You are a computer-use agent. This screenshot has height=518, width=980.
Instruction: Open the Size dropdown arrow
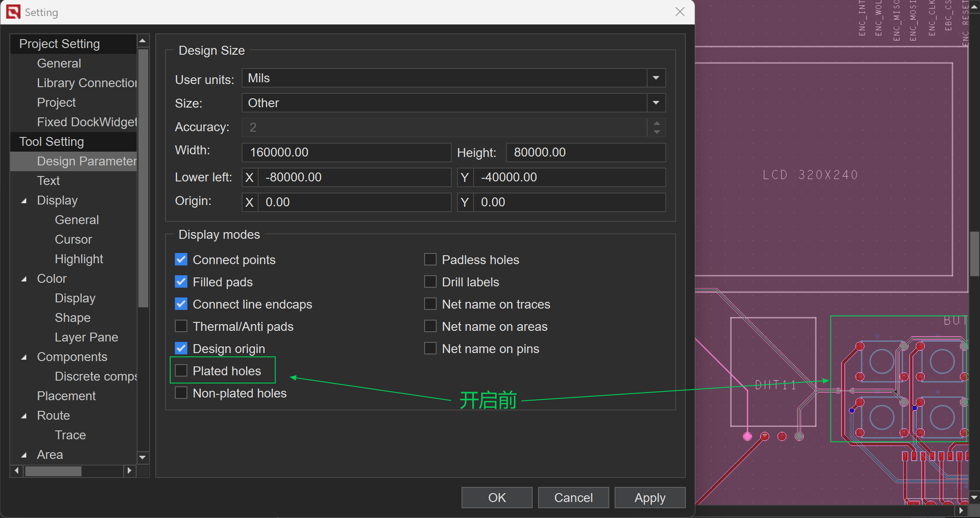click(656, 103)
